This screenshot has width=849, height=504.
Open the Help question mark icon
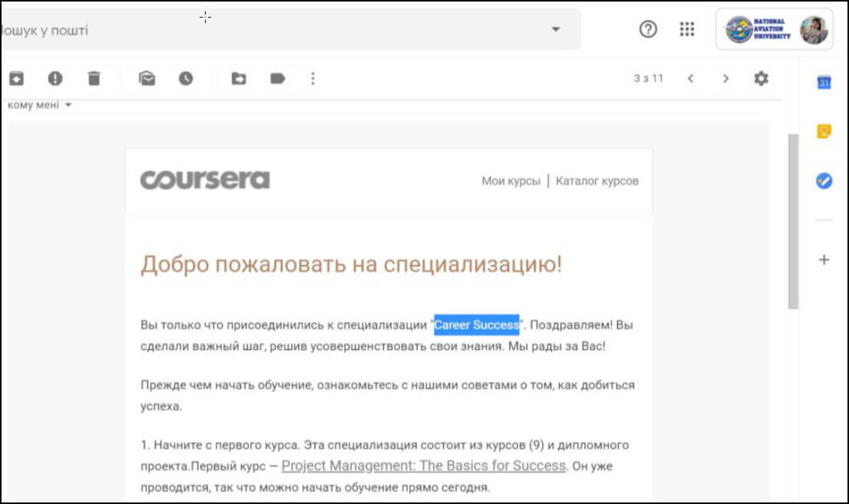point(648,29)
